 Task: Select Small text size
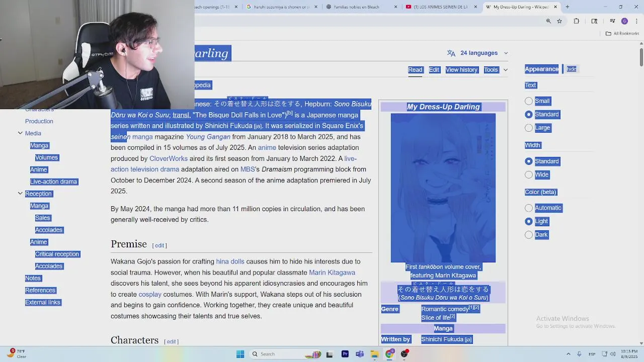pos(529,101)
